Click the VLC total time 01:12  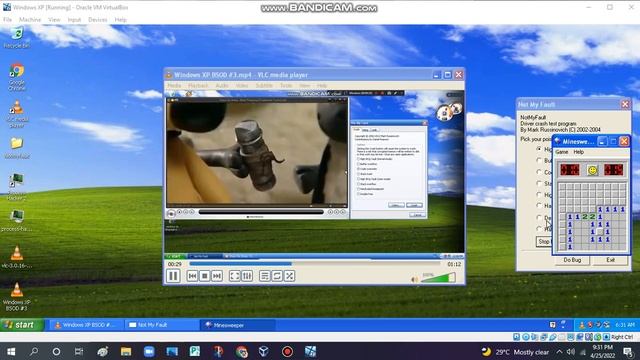tap(454, 264)
